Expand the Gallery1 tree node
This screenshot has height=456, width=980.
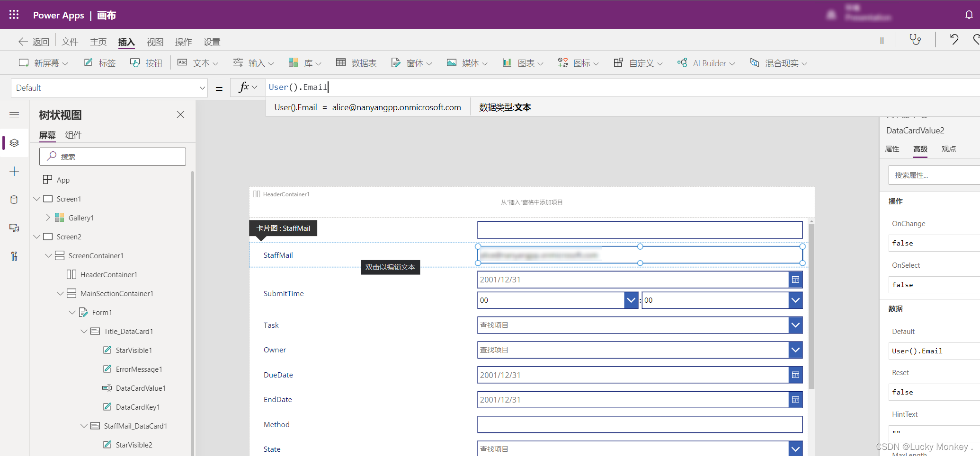pos(48,218)
